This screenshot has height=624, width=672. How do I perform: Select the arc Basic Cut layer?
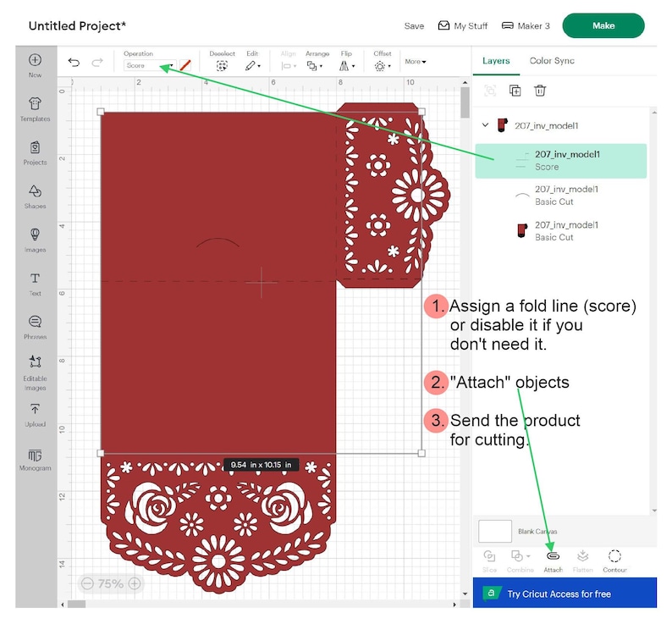click(x=560, y=196)
